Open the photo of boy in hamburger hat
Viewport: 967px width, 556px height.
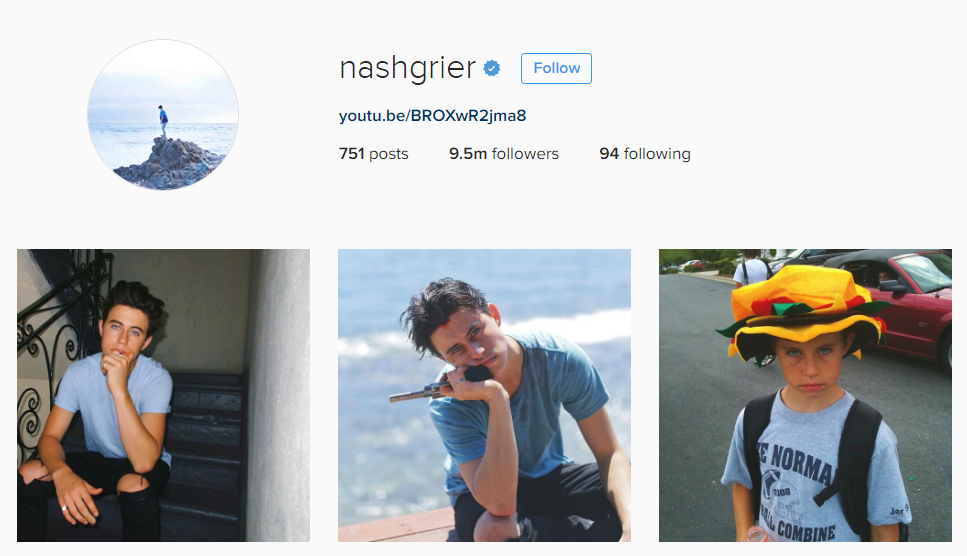(805, 395)
